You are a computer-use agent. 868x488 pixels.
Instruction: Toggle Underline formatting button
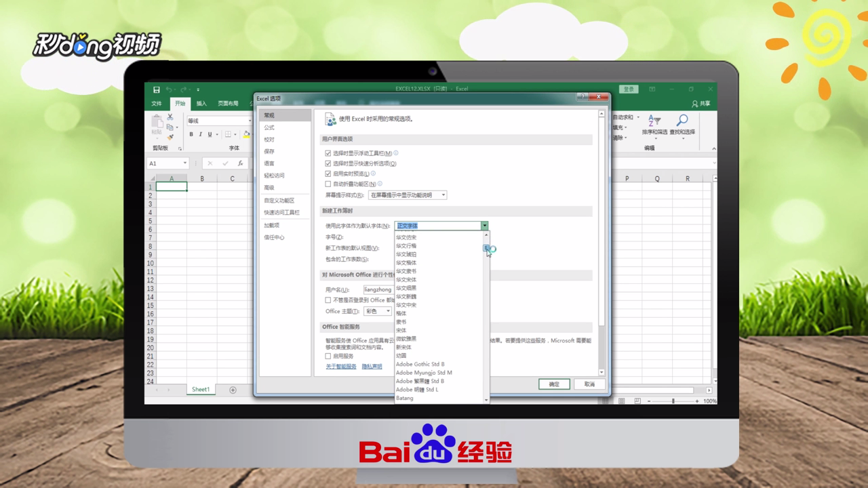(210, 134)
